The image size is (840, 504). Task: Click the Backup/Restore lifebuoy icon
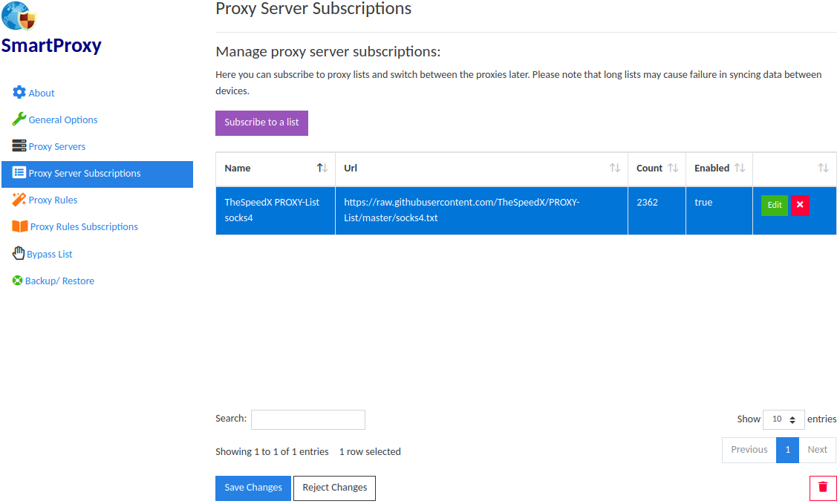tap(18, 281)
